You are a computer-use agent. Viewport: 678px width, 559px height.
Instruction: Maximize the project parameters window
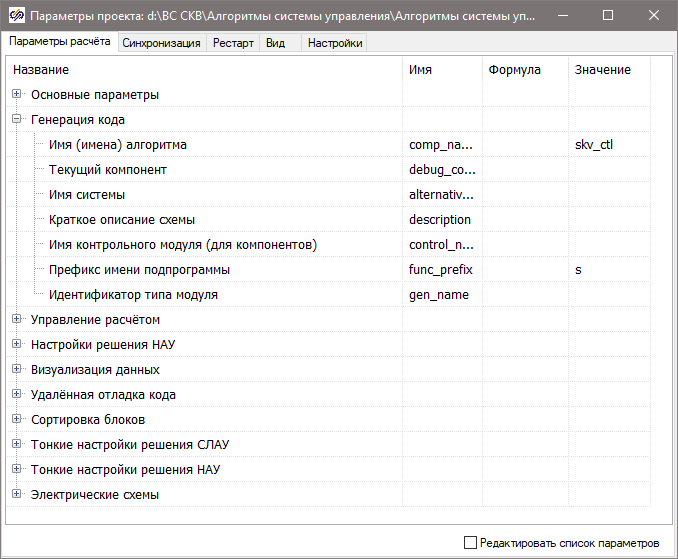(x=608, y=16)
